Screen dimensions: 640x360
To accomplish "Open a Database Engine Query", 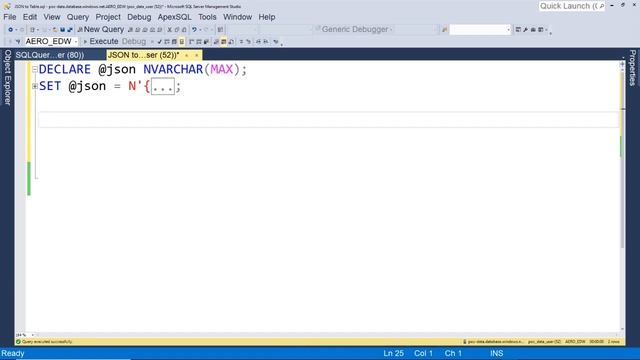I will click(x=130, y=29).
